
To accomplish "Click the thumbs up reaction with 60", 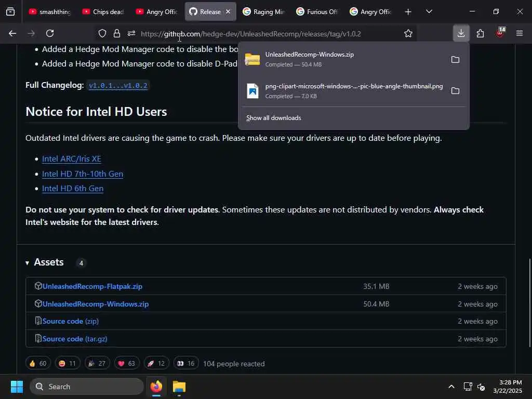I will pos(38,363).
